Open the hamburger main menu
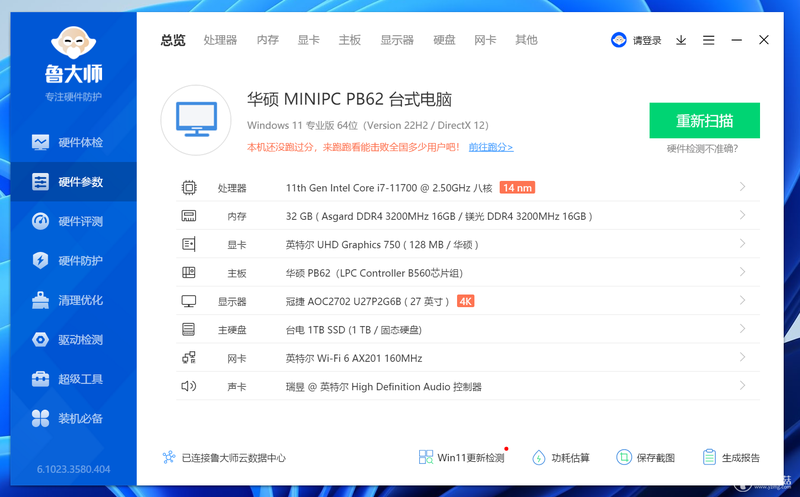 [708, 40]
